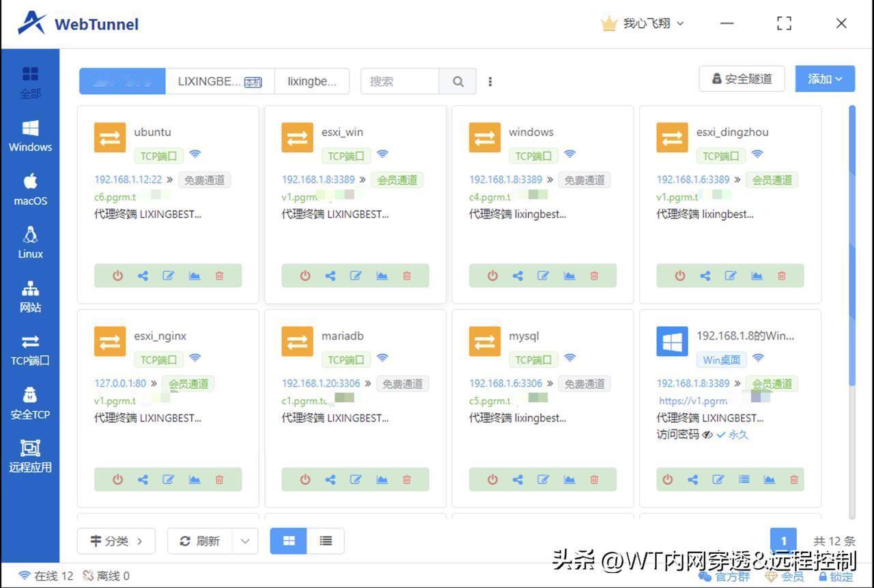Share the esxi_win tunnel

click(330, 275)
